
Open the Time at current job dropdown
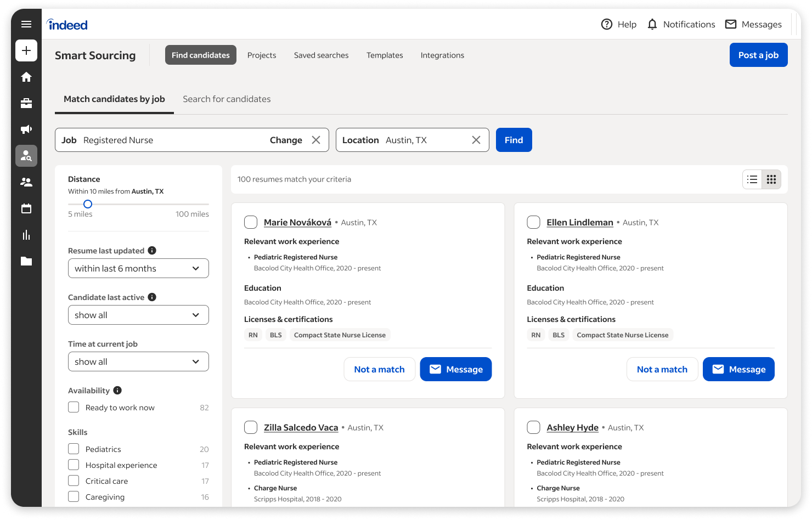138,361
